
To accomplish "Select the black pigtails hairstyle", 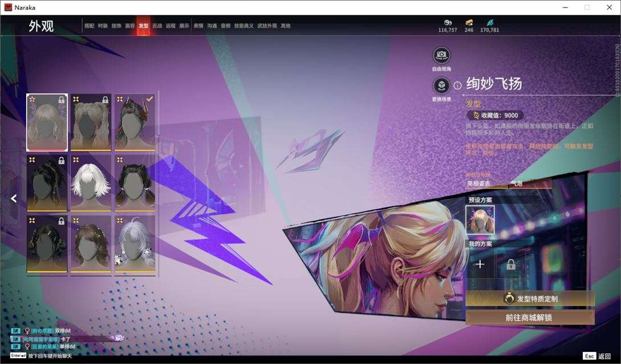I will [x=135, y=183].
